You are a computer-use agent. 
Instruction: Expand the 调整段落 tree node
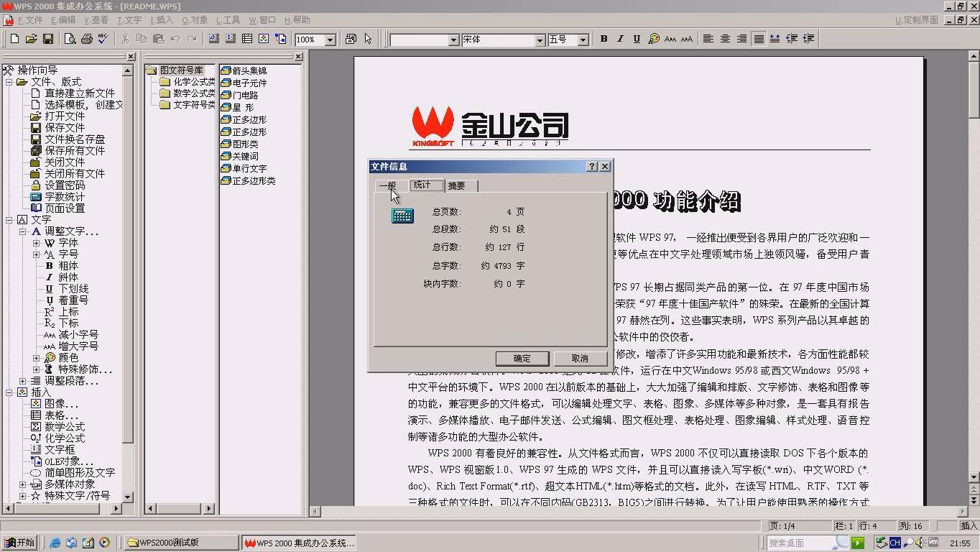click(x=22, y=381)
